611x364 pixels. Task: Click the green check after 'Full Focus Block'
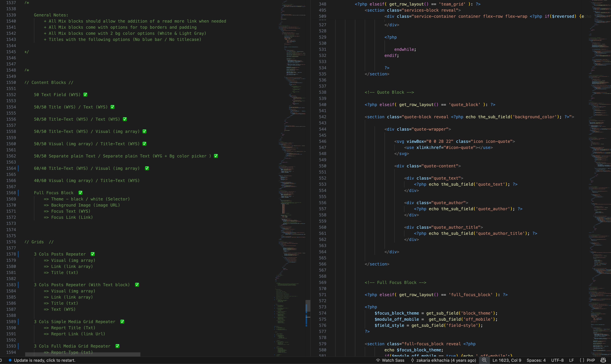81,193
